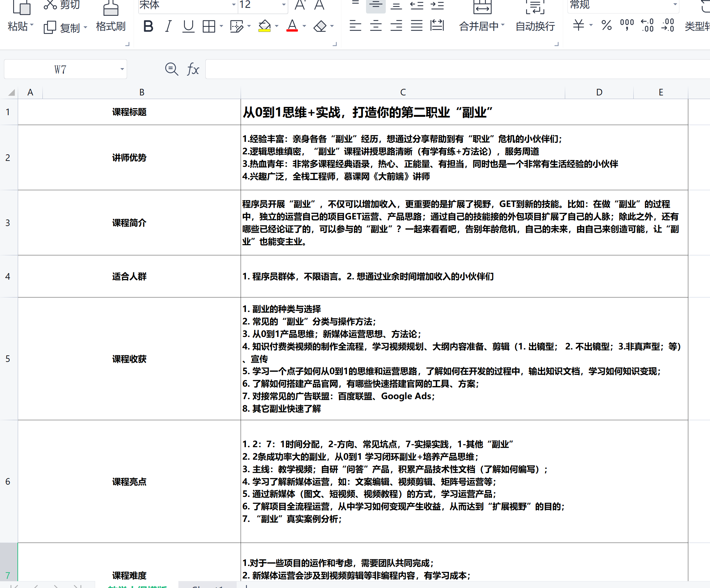Expand the currency symbol dropdown arrow
The height and width of the screenshot is (588, 710).
[591, 25]
